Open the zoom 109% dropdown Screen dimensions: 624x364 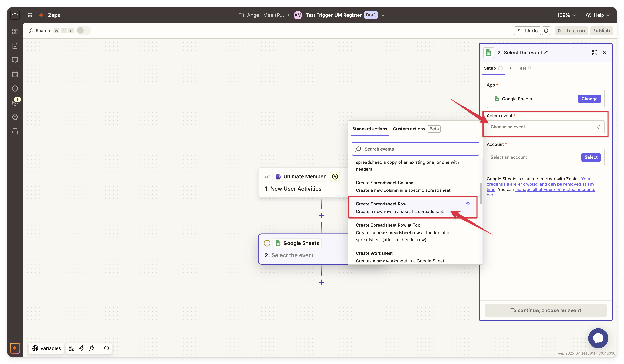(x=566, y=15)
